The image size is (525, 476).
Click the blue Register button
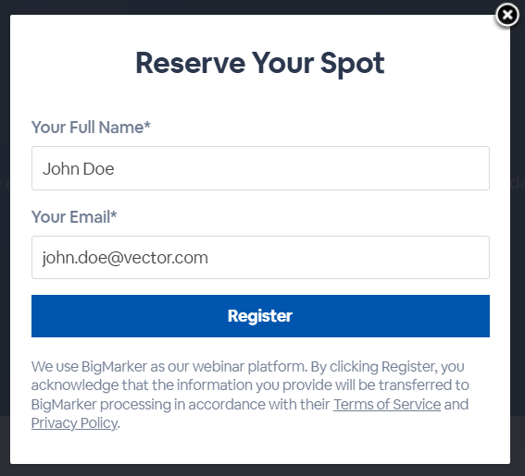point(260,316)
